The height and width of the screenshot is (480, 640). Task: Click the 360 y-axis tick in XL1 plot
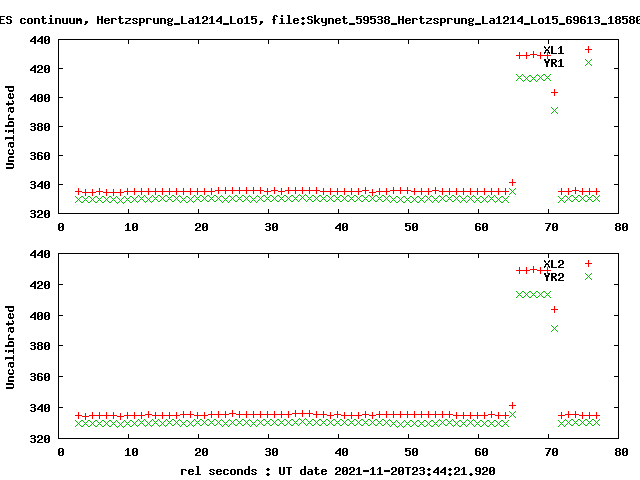point(40,156)
